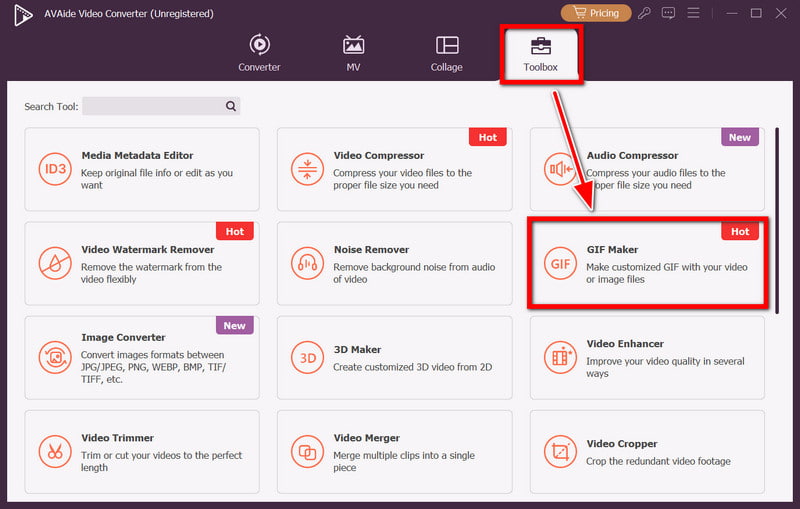Maximize the AVAide window
Image resolution: width=800 pixels, height=509 pixels.
(756, 13)
